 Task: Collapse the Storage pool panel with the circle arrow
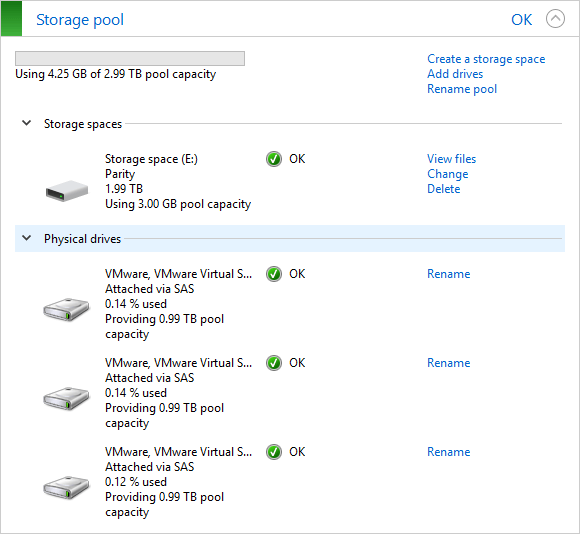click(x=555, y=19)
